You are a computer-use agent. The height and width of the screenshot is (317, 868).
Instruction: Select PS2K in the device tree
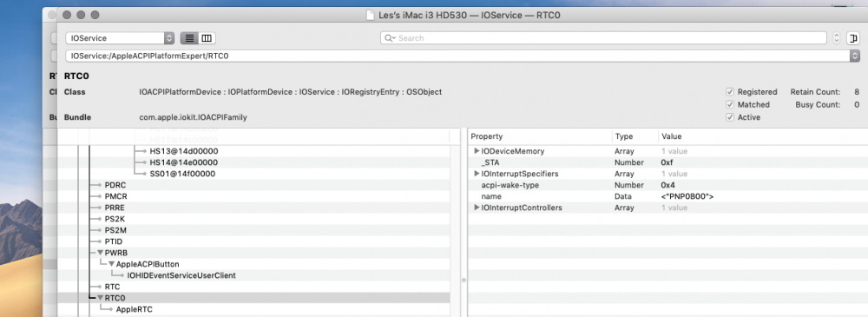point(115,219)
